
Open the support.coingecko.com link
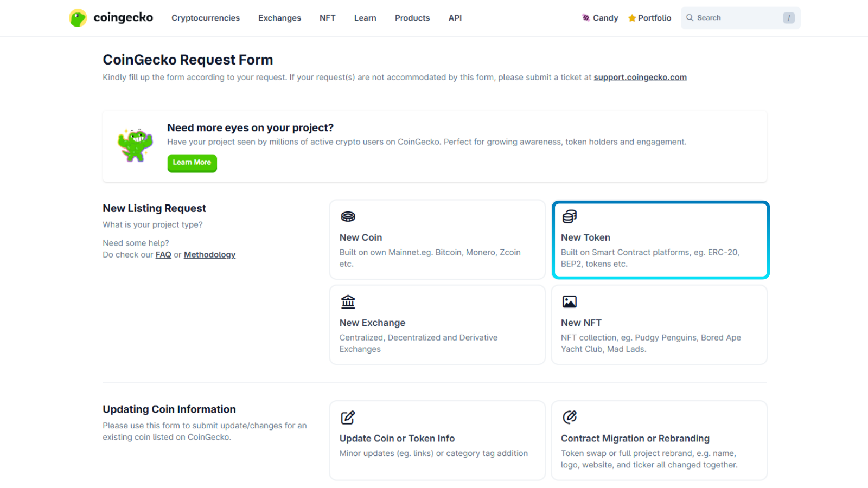click(x=640, y=78)
